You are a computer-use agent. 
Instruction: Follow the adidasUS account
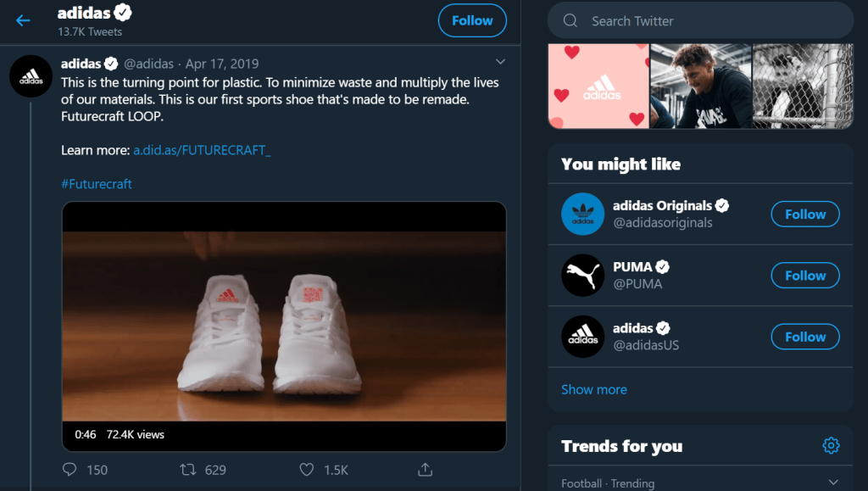coord(804,337)
